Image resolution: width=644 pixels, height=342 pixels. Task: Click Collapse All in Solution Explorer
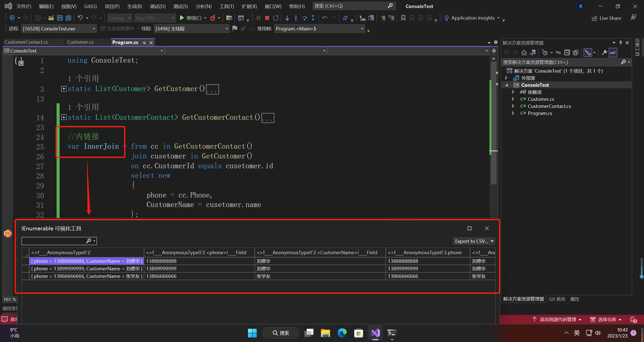[x=567, y=53]
